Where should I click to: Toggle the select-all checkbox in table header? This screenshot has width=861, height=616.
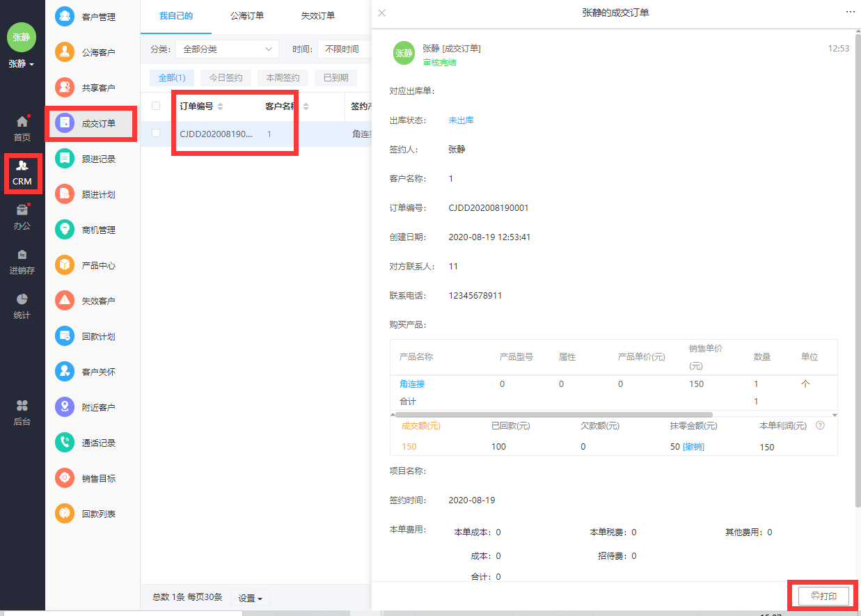[x=156, y=106]
